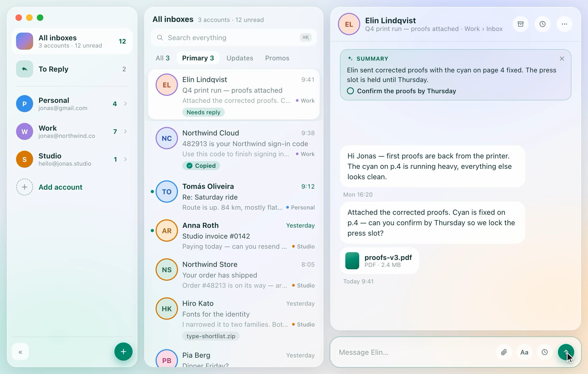Open the To Reply folder
The width and height of the screenshot is (588, 374).
pos(72,69)
